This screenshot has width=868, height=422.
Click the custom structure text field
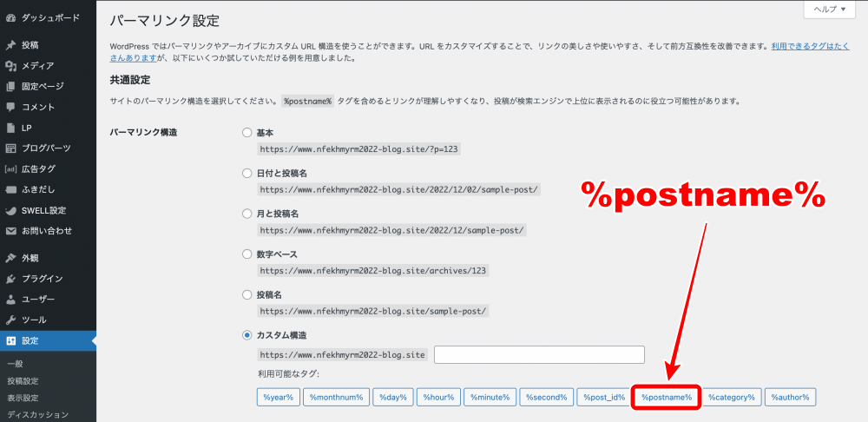[539, 354]
